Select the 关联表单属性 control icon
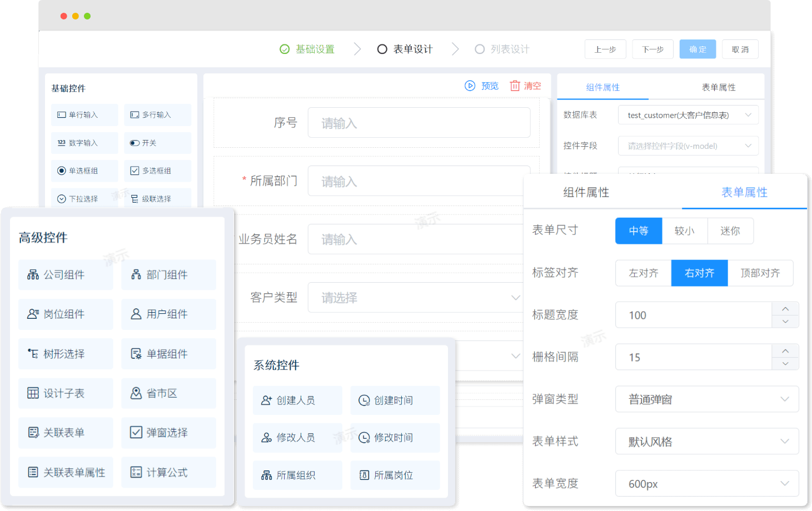This screenshot has height=511, width=812. coord(33,472)
